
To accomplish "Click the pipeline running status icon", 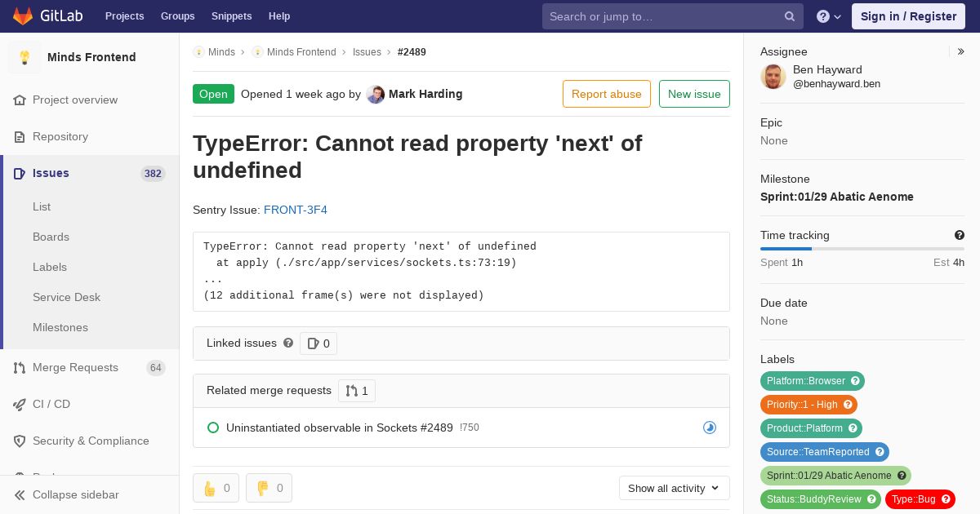I will click(x=710, y=428).
